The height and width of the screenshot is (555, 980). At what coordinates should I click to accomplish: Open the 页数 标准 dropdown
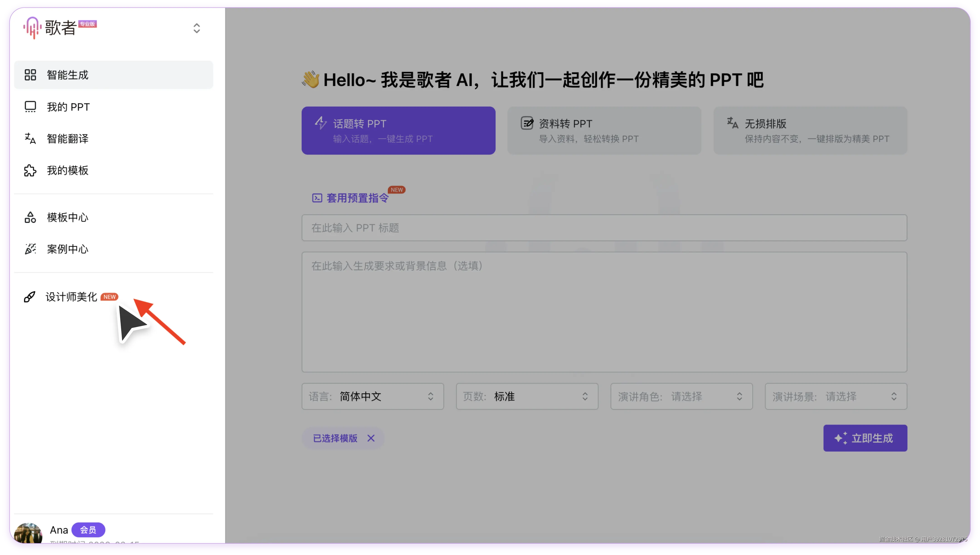coord(527,396)
